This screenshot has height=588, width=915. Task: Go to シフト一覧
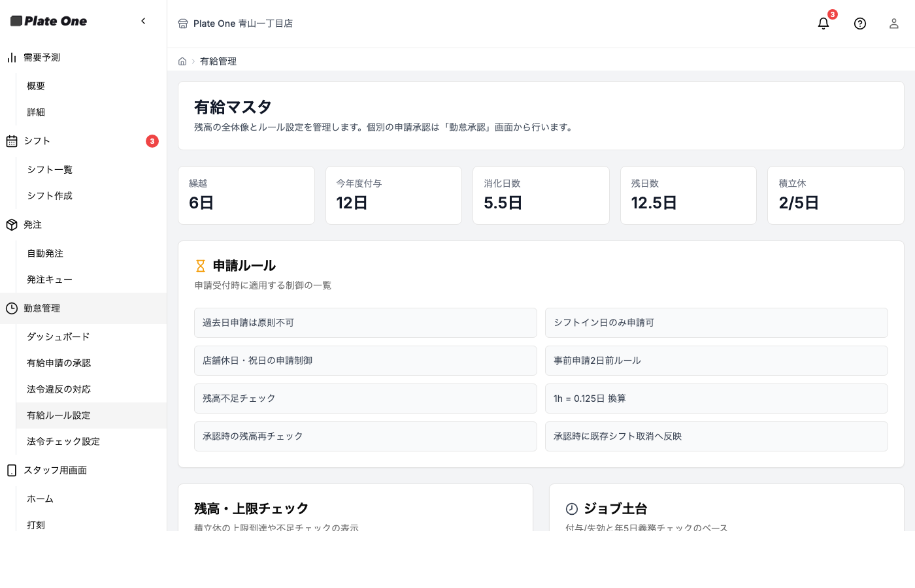[91, 170]
